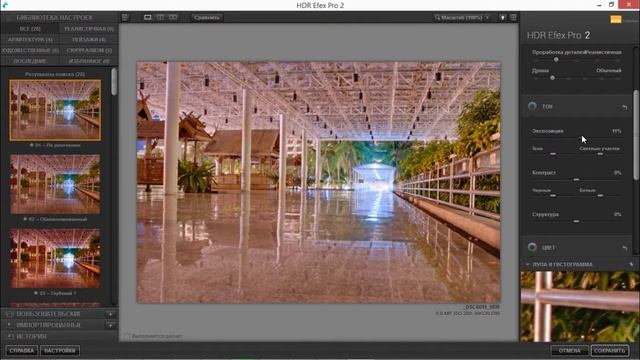Reset the ТОН section with its arrow icon
This screenshot has width=640, height=360.
[624, 107]
